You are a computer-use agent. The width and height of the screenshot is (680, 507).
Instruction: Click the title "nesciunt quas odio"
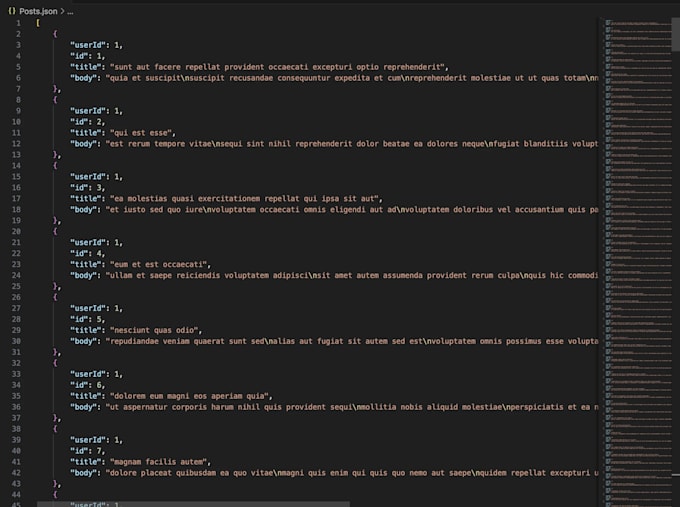154,330
